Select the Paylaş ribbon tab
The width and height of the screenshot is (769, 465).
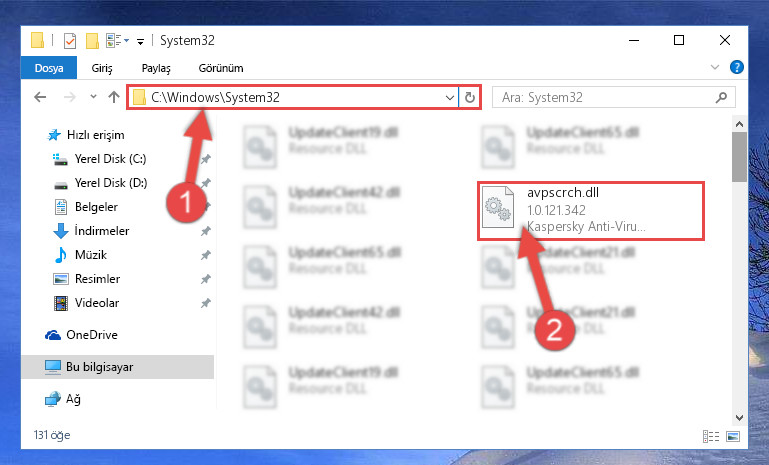(x=156, y=68)
